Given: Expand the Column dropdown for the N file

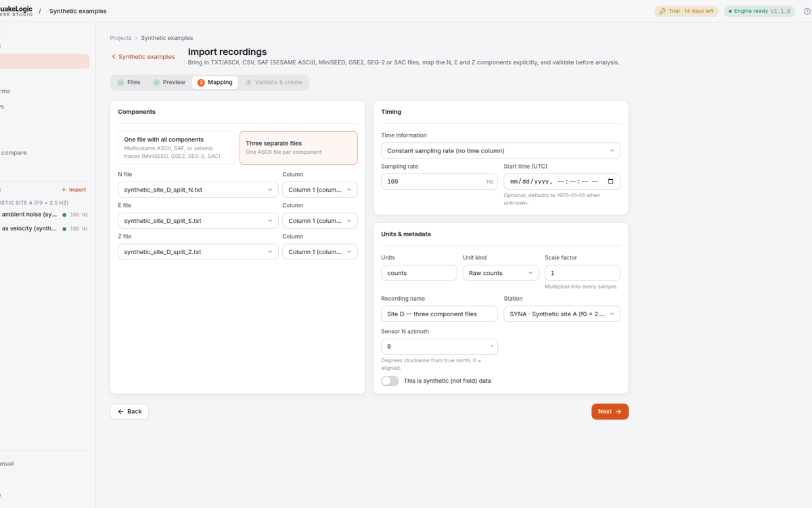Looking at the screenshot, I should (x=320, y=190).
